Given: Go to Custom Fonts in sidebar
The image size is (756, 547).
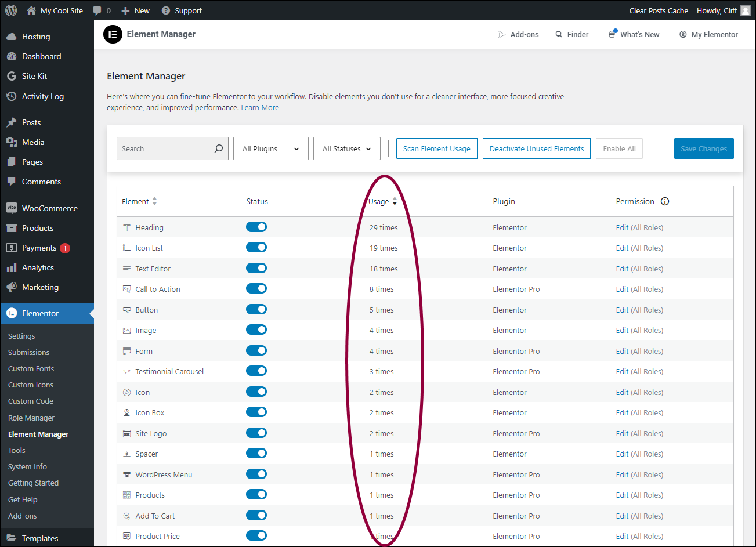Looking at the screenshot, I should (x=31, y=368).
